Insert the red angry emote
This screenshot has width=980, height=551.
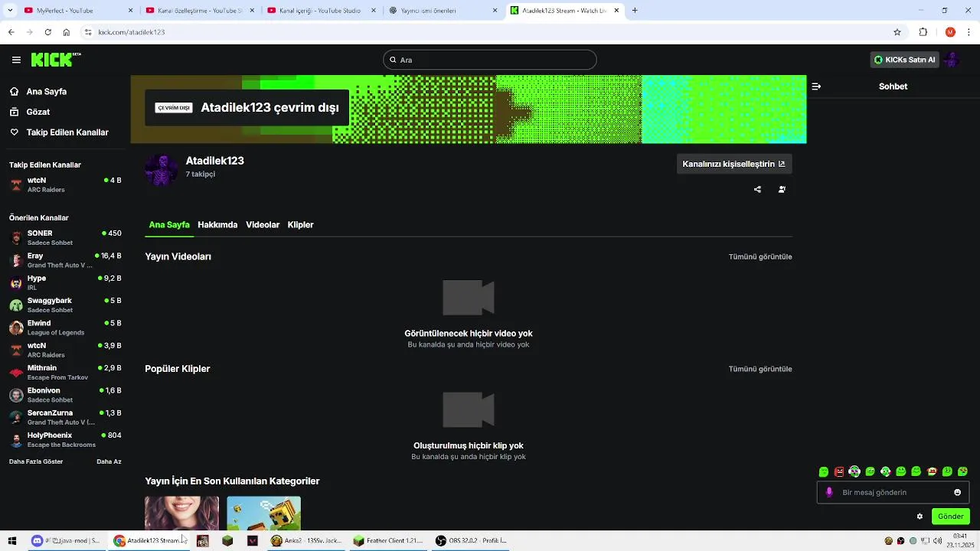[x=839, y=471]
